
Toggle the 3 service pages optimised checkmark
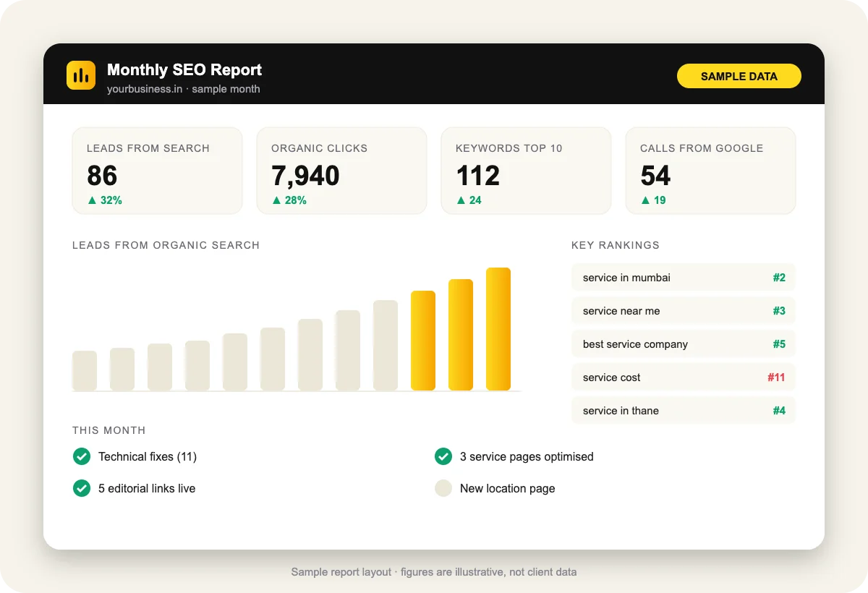tap(443, 456)
